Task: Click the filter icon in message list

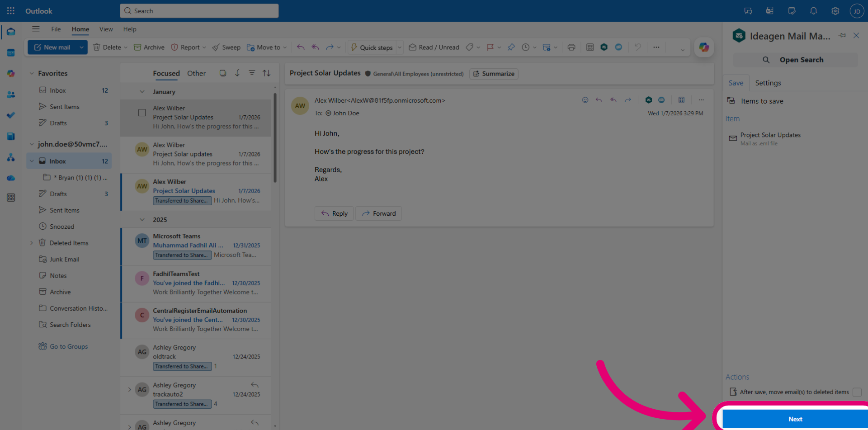Action: [252, 73]
